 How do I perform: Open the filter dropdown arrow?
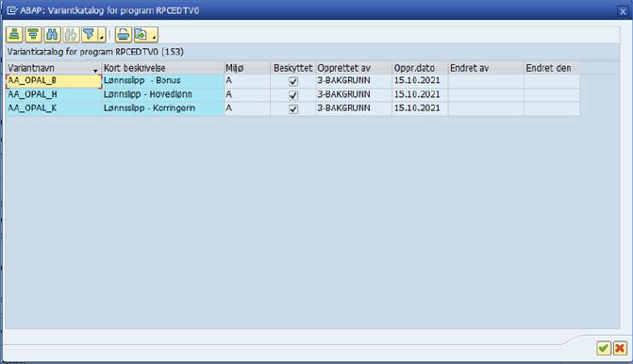click(102, 35)
